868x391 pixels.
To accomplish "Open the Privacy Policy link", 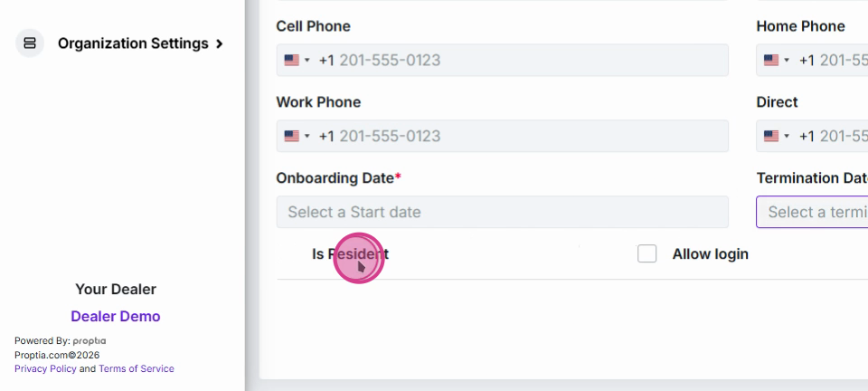I will pos(45,369).
